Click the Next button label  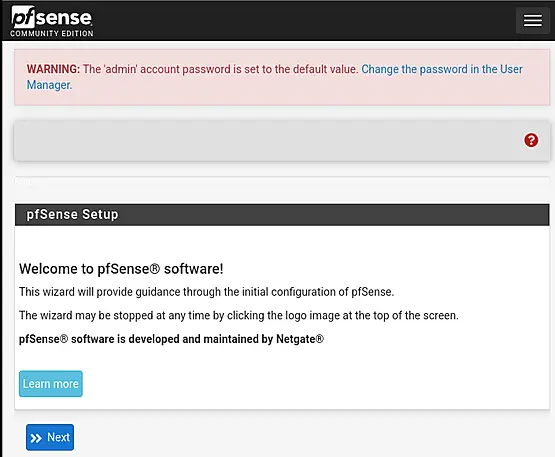click(x=58, y=437)
